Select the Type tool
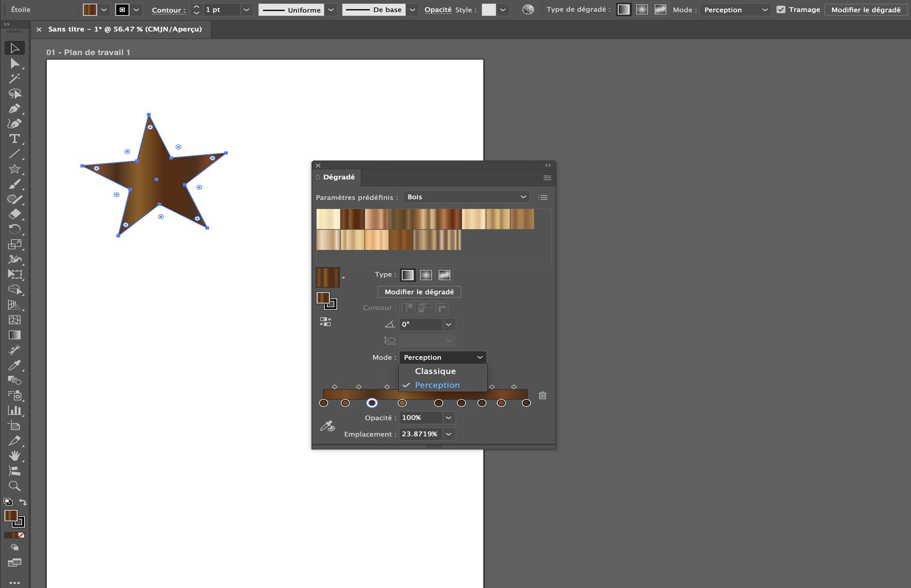Screen dimensions: 911x588 pos(14,139)
